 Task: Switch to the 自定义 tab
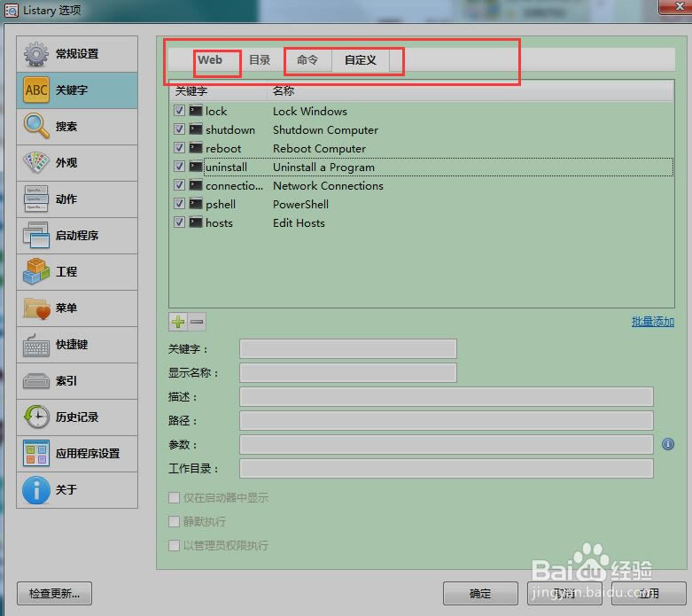coord(361,59)
